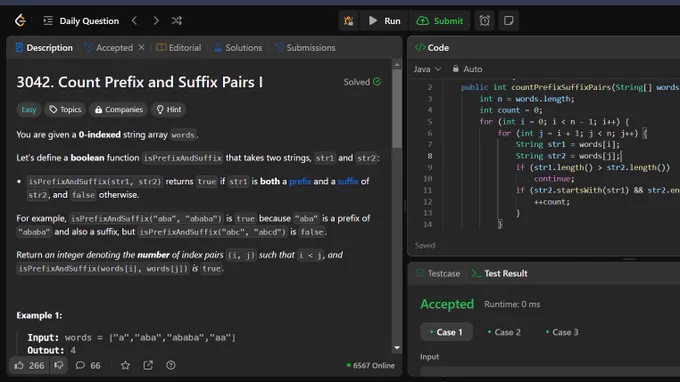Open the Editorial tab
Image resolution: width=680 pixels, height=382 pixels.
(x=179, y=48)
